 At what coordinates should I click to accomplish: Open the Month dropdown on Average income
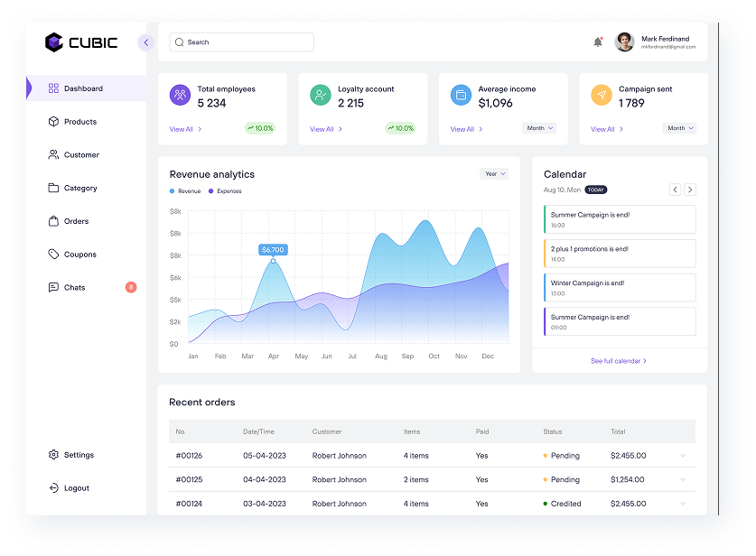(539, 128)
